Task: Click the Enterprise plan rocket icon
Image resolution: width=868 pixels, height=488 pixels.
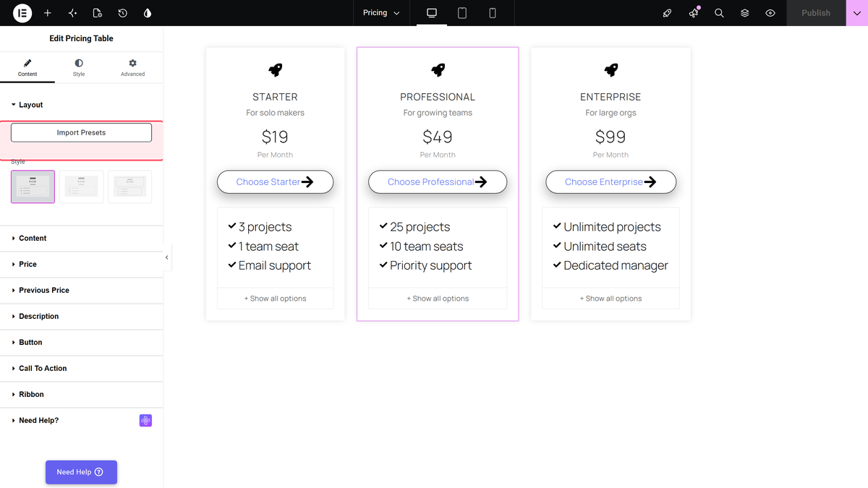Action: (x=611, y=69)
